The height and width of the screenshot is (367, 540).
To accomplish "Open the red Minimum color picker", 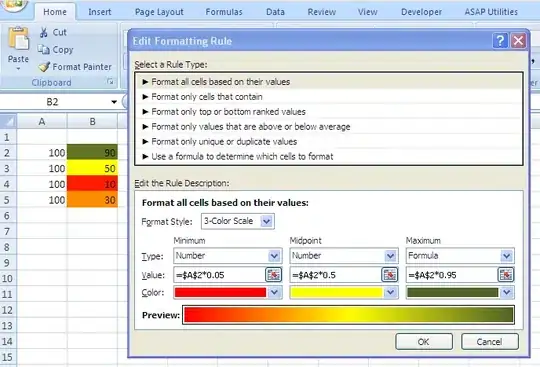I will tap(228, 293).
